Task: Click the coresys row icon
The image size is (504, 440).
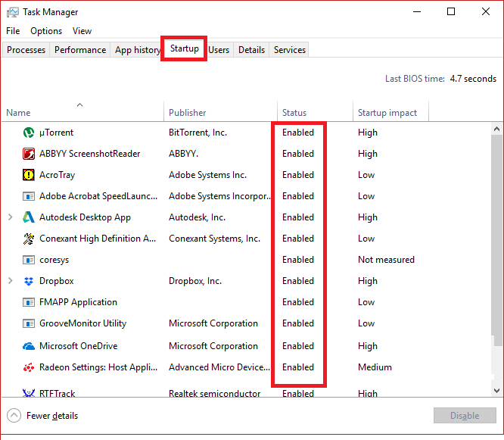Action: coord(29,260)
